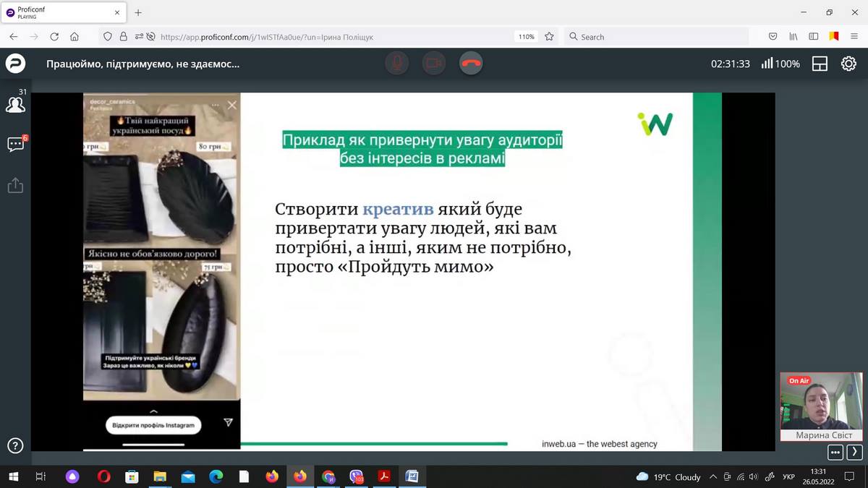Open the chat messages panel
This screenshot has width=868, height=488.
(x=15, y=145)
